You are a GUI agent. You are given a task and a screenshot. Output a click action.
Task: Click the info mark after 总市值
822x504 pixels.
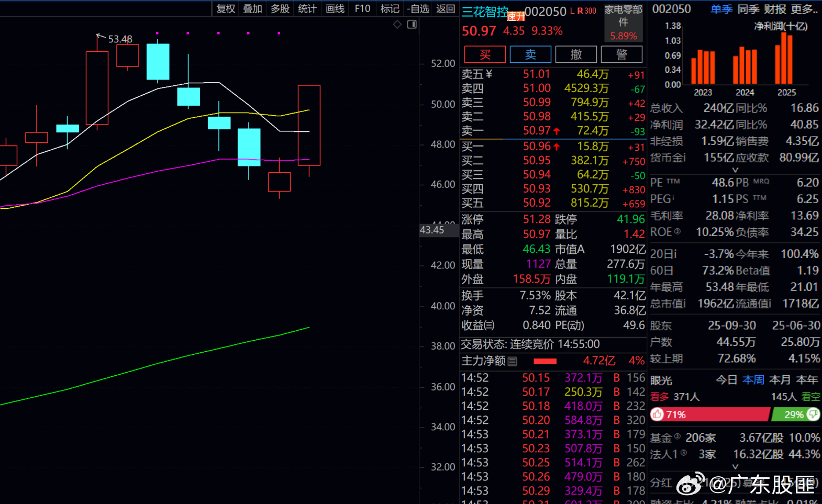point(684,304)
